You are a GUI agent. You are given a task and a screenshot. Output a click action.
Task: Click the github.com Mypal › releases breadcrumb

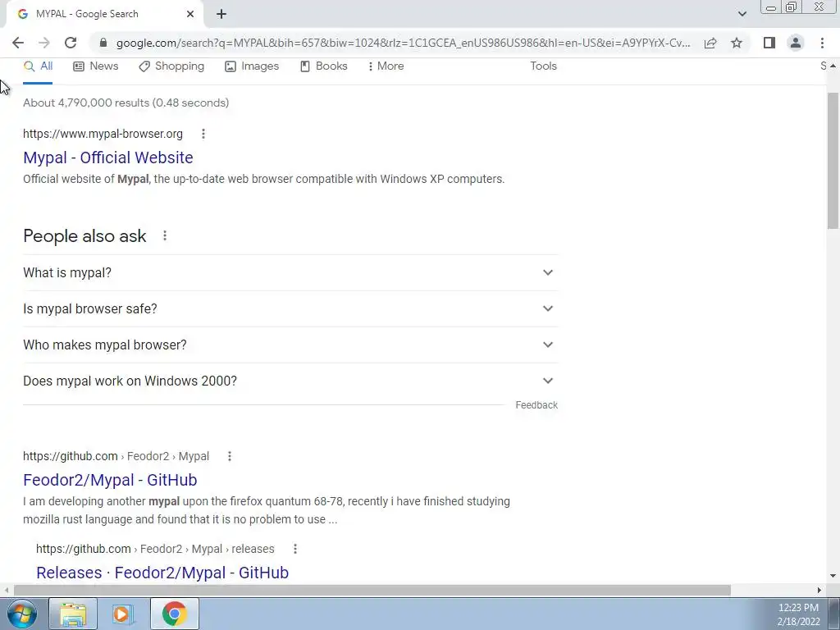click(155, 549)
